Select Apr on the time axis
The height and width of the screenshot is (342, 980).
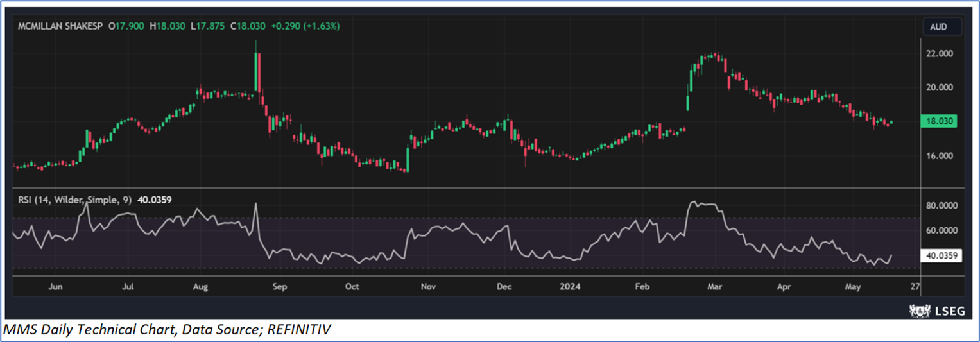point(784,287)
